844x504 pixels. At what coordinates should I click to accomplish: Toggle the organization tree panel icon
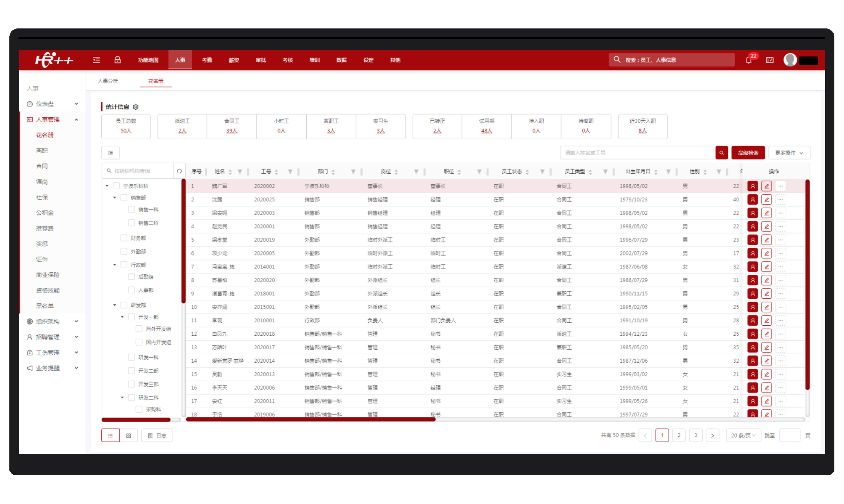click(x=110, y=153)
